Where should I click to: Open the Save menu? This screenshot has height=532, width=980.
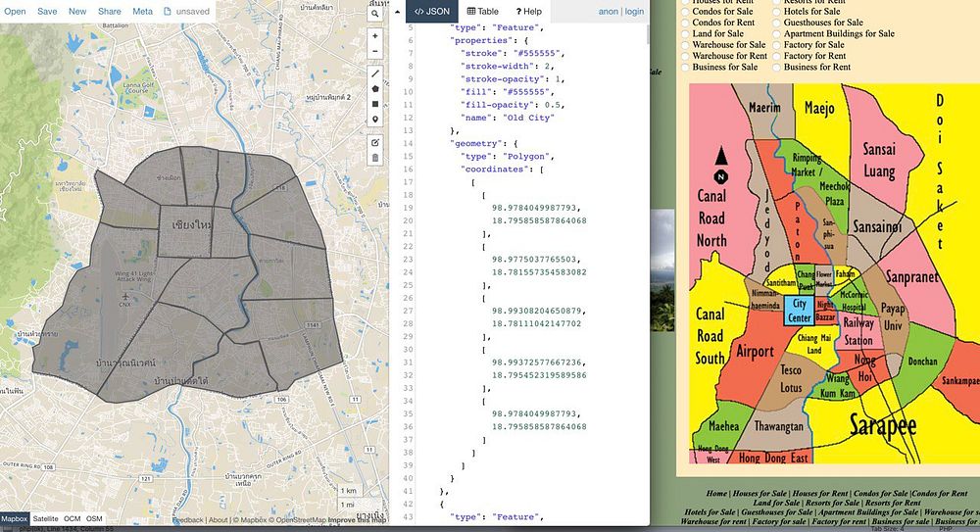pyautogui.click(x=47, y=11)
